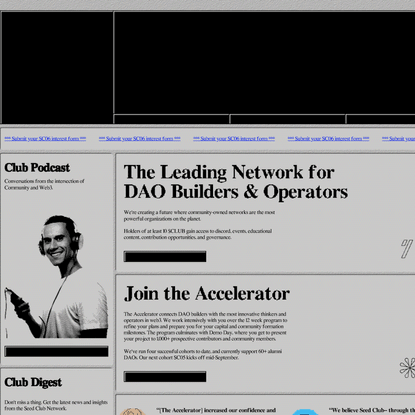Click the asterisk flower icon beside Accelerator section

(407, 368)
